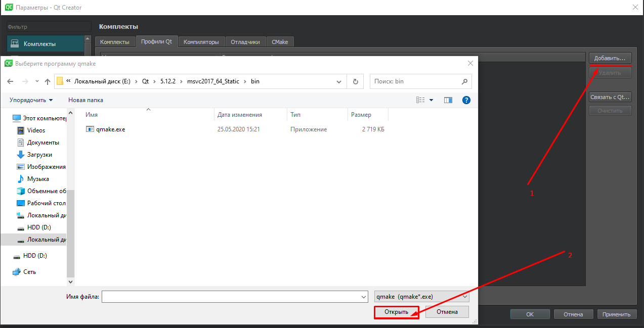This screenshot has width=644, height=328.
Task: Open Videos folder in sidebar
Action: pyautogui.click(x=36, y=130)
